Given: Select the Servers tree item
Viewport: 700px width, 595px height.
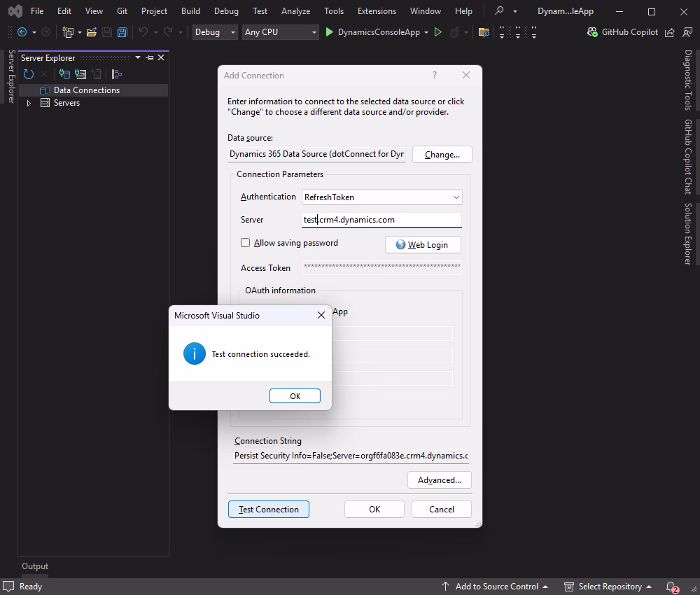Looking at the screenshot, I should tap(66, 103).
